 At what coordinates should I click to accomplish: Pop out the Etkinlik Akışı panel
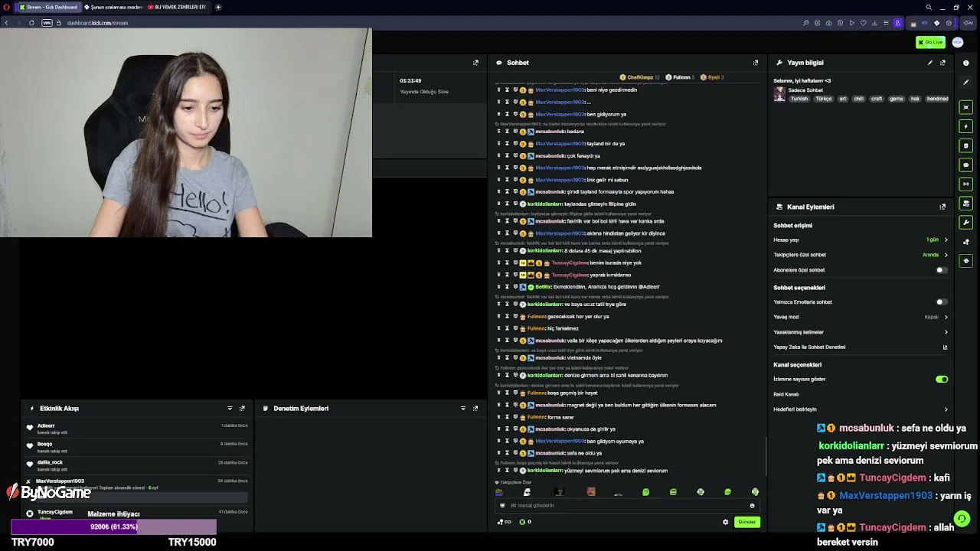pyautogui.click(x=242, y=409)
